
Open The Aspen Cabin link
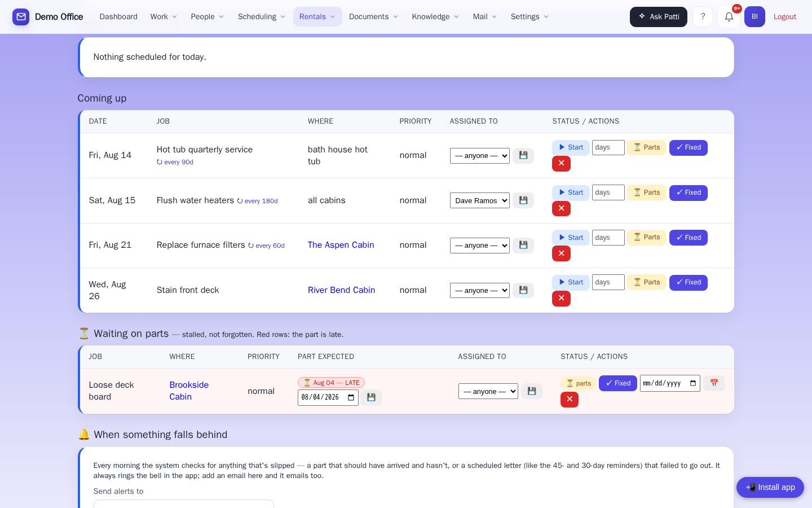tap(341, 245)
